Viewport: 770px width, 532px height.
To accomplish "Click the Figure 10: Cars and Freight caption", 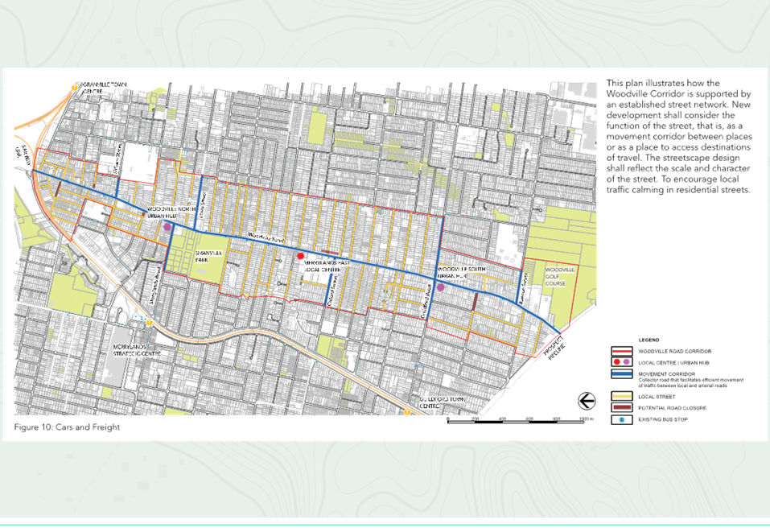I will 67,427.
